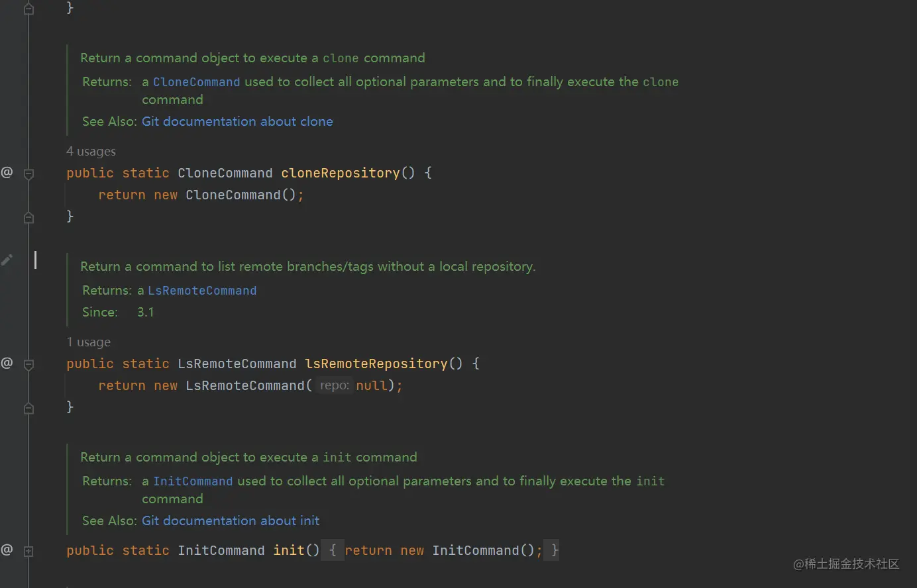This screenshot has height=588, width=917.
Task: Show the 1 usage of lsRemoteRepository
Action: coord(89,342)
